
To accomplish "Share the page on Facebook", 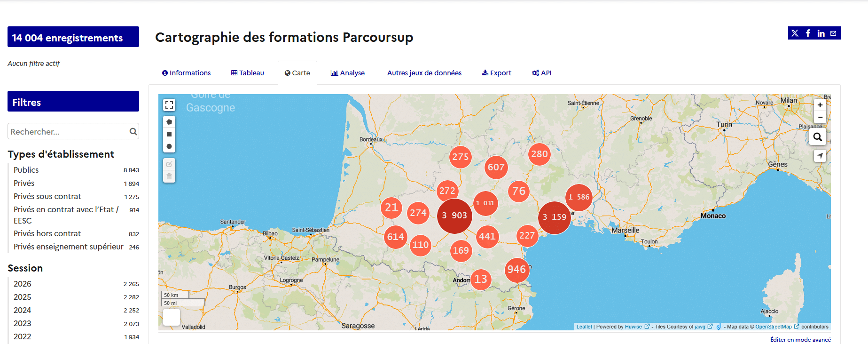I will [808, 33].
